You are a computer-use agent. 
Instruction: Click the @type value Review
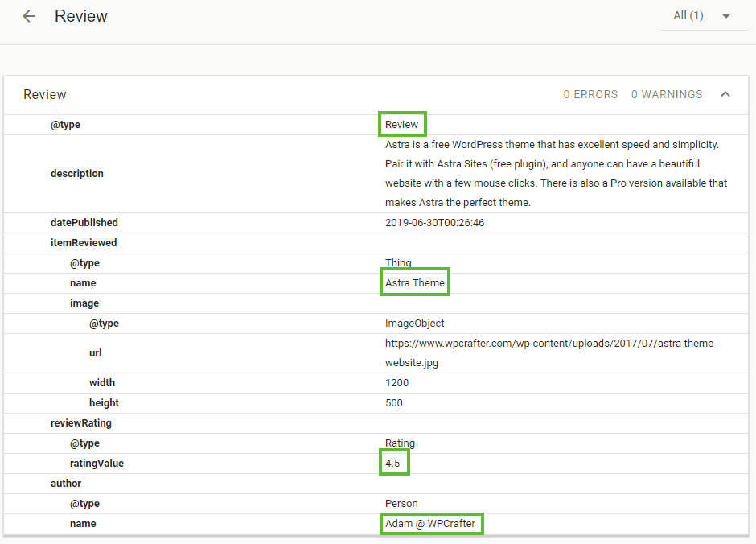[x=401, y=125]
